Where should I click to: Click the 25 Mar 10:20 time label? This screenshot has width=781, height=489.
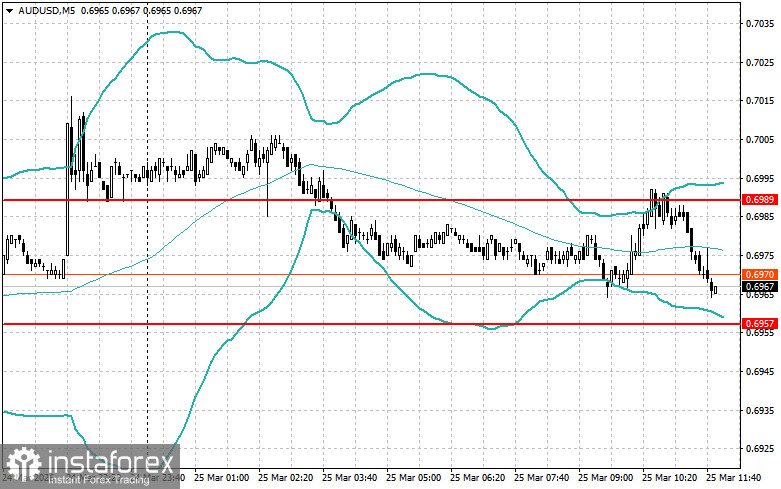(x=669, y=478)
